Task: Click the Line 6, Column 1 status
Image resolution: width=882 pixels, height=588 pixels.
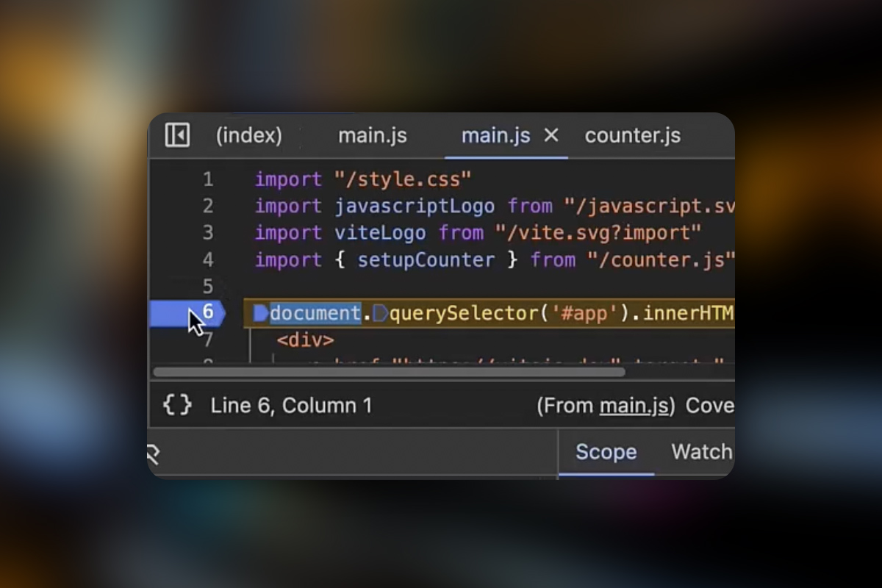Action: point(291,406)
